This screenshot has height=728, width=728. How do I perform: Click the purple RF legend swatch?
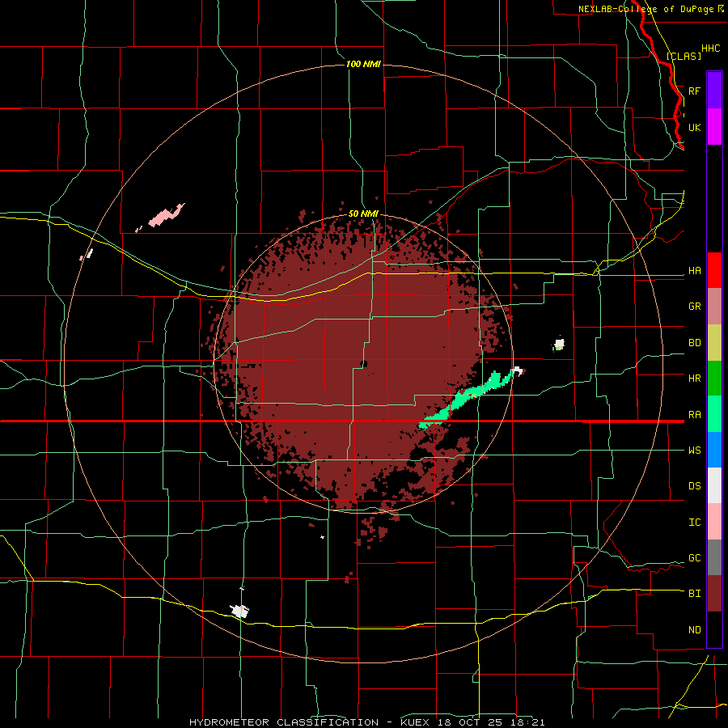(x=714, y=91)
